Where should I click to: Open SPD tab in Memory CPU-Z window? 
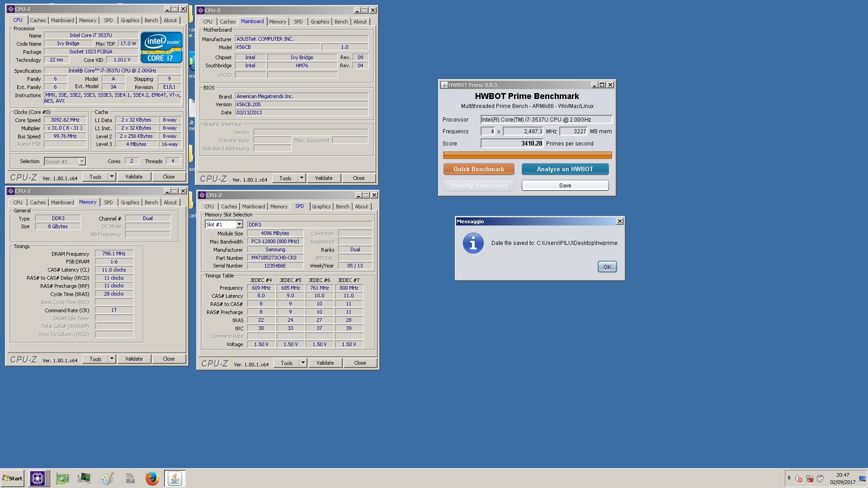[x=108, y=202]
